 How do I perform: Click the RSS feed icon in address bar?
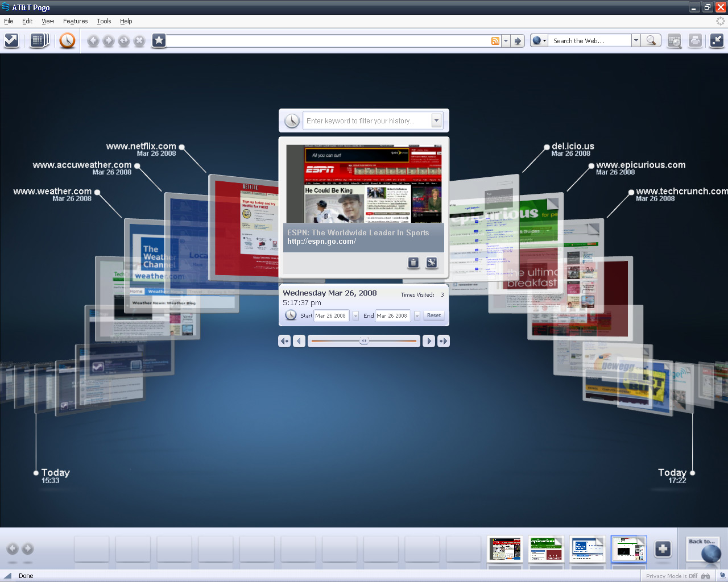tap(495, 41)
